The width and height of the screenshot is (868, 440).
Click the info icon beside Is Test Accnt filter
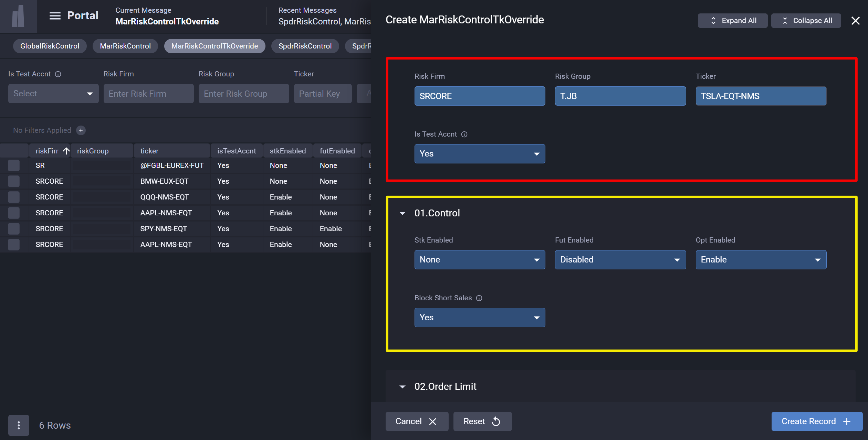(59, 74)
